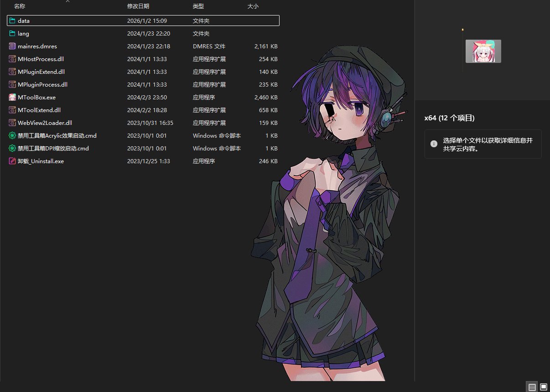The height and width of the screenshot is (392, 550).
Task: Switch to details list view
Action: point(532,387)
